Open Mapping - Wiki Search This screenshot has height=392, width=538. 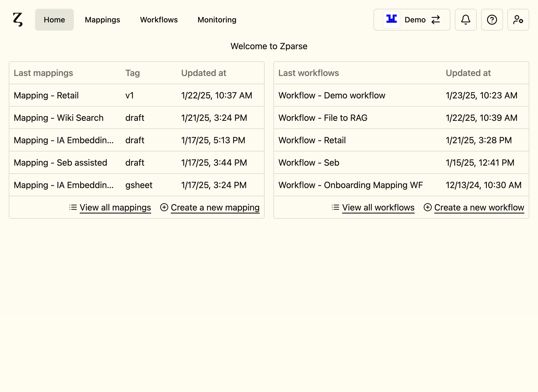(137, 118)
